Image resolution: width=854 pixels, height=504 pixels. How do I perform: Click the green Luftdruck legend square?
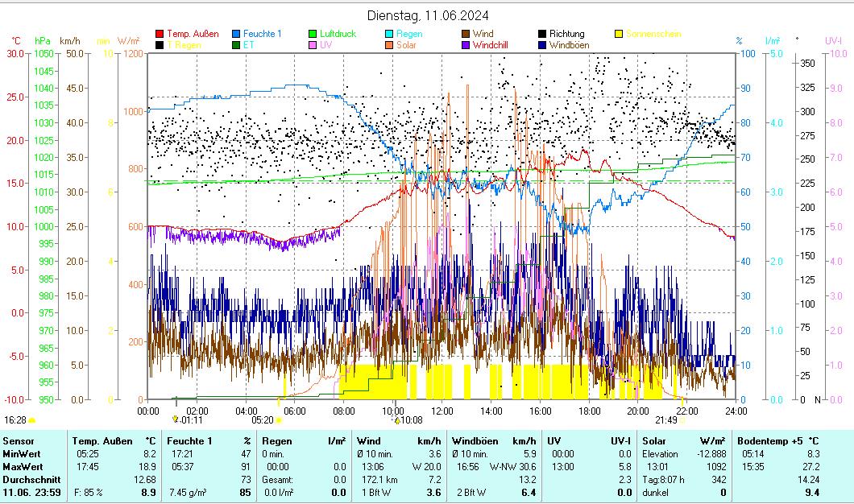coord(313,35)
